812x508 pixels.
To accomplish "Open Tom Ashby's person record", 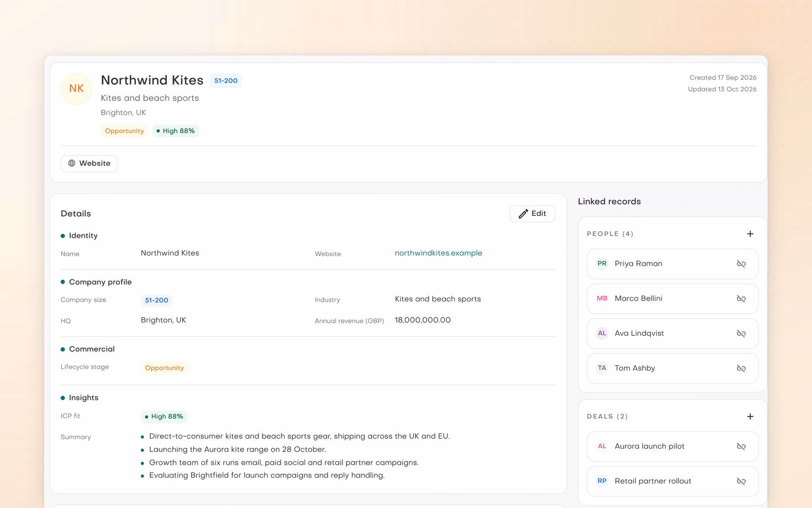I will click(x=672, y=368).
